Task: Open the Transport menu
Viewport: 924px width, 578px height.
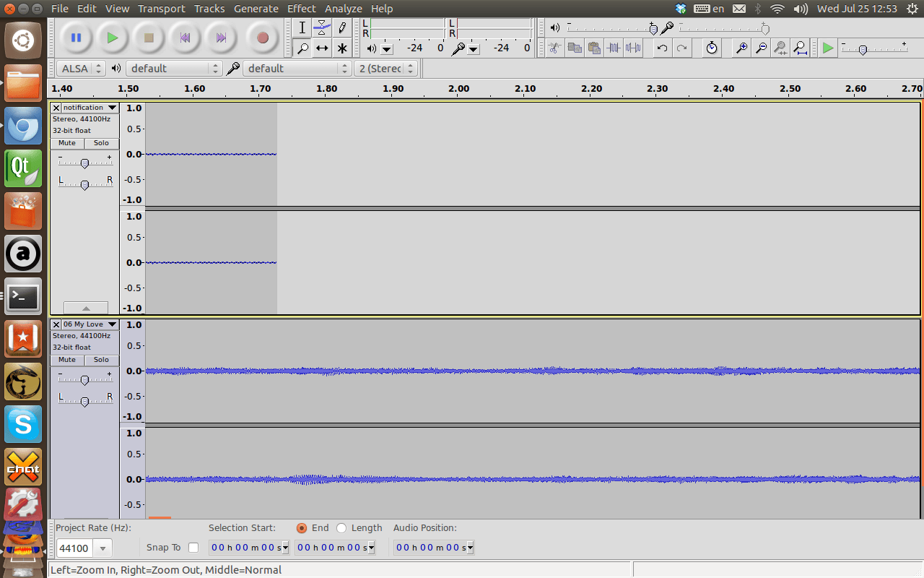Action: 162,9
